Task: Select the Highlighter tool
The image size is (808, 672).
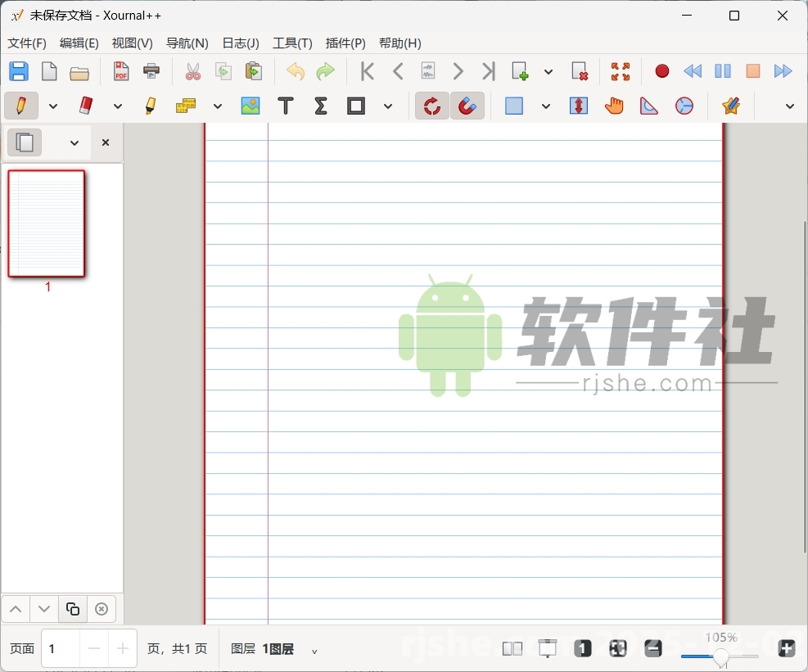Action: pos(151,106)
